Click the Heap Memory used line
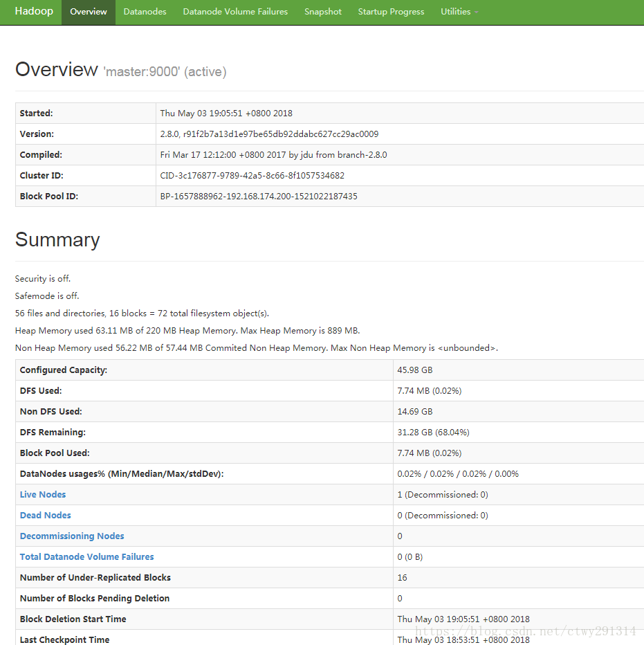 [x=187, y=330]
